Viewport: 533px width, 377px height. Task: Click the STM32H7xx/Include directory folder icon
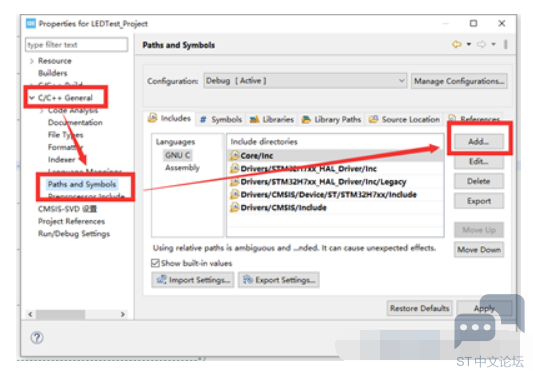point(234,194)
